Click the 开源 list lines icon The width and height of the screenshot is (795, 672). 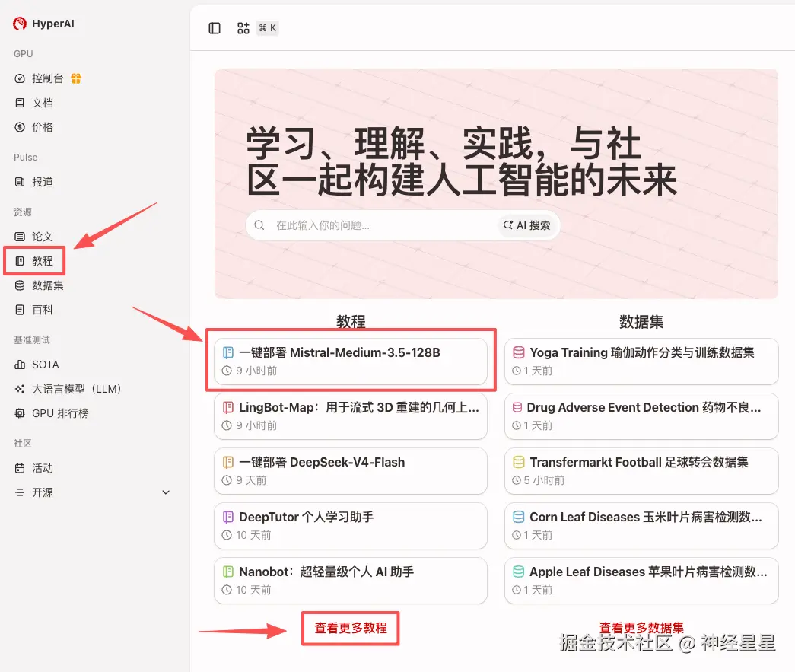(x=20, y=492)
